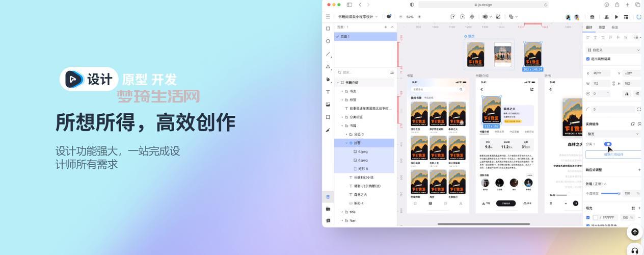Click the browser downloads icon
This screenshot has height=255, width=644.
click(607, 5)
